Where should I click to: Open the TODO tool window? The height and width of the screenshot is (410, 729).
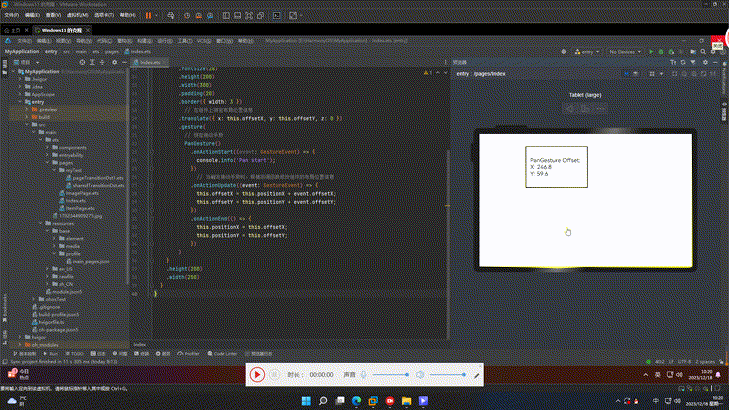(x=74, y=354)
